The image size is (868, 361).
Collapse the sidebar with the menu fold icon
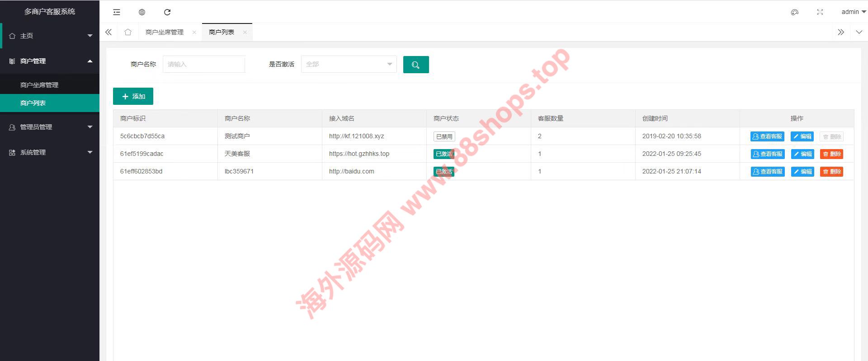[x=117, y=12]
